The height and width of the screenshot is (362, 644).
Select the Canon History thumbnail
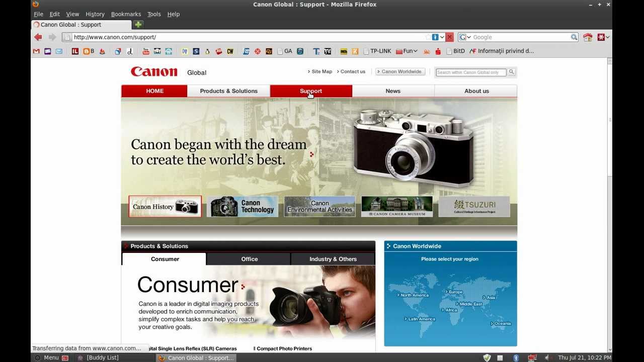(x=165, y=207)
